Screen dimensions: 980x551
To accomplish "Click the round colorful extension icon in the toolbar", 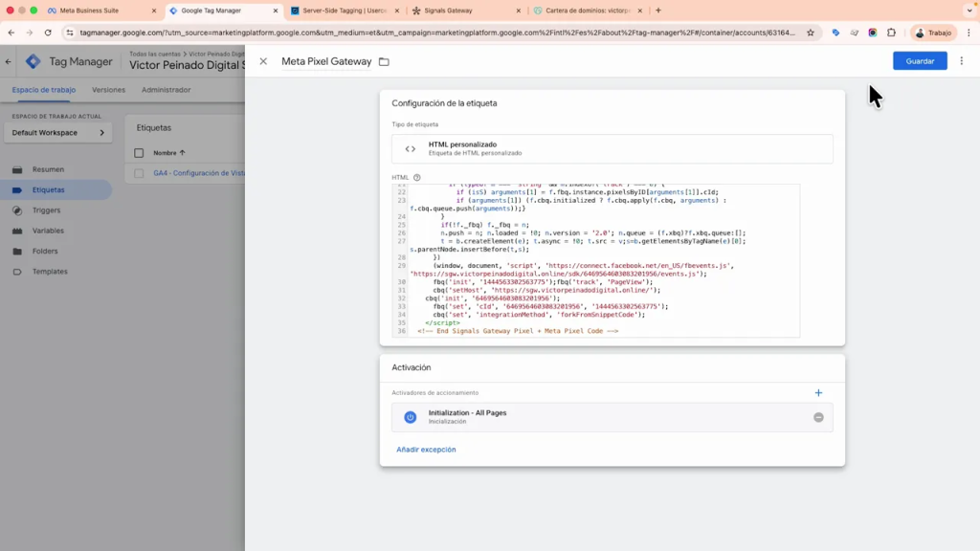I will click(873, 33).
